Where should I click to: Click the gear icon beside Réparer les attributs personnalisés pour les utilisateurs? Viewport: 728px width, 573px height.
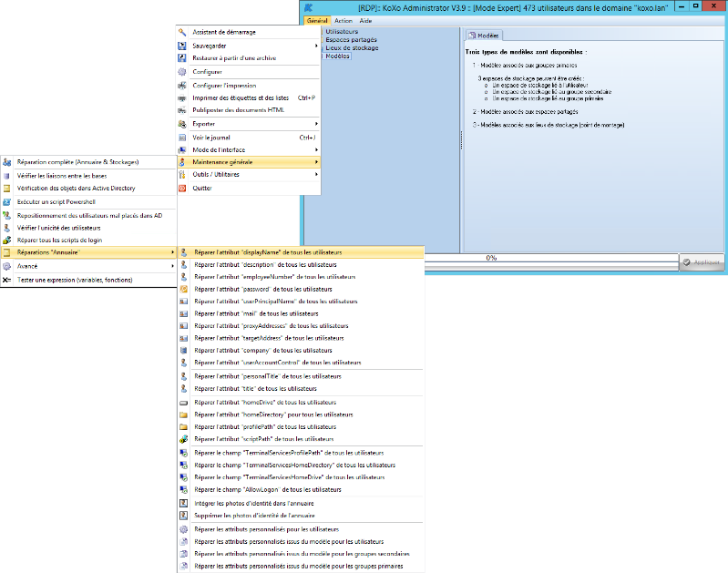[184, 529]
